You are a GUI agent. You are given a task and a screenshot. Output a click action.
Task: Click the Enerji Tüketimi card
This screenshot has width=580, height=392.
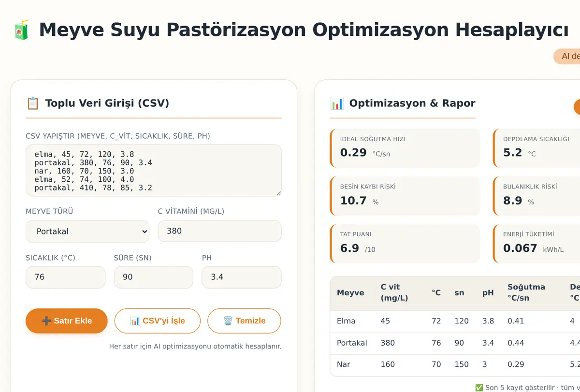click(536, 244)
